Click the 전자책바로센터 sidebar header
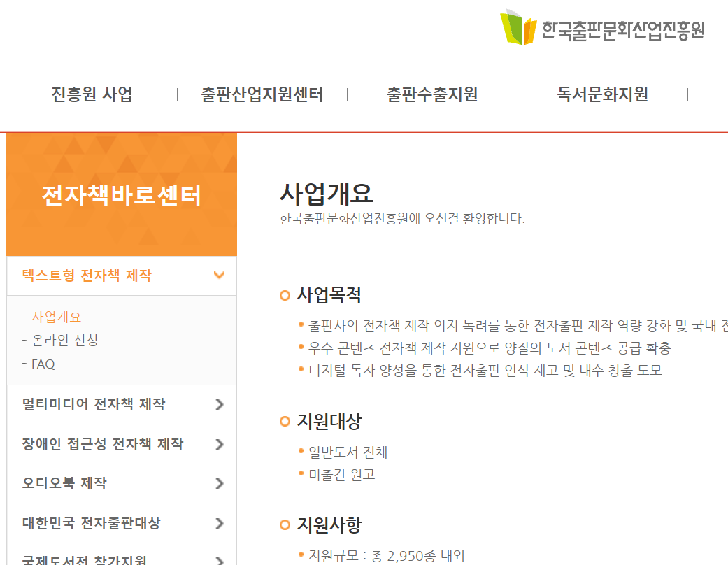Screen dimensions: 728x565 pyautogui.click(x=122, y=194)
